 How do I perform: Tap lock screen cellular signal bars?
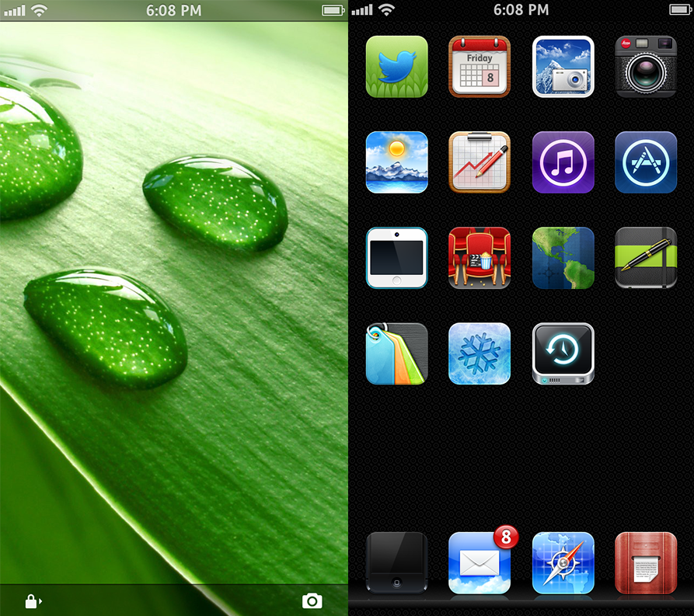point(15,11)
